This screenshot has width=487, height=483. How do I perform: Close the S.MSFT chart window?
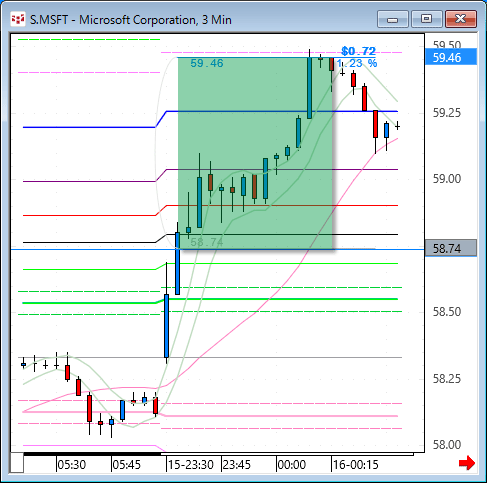tap(460, 19)
